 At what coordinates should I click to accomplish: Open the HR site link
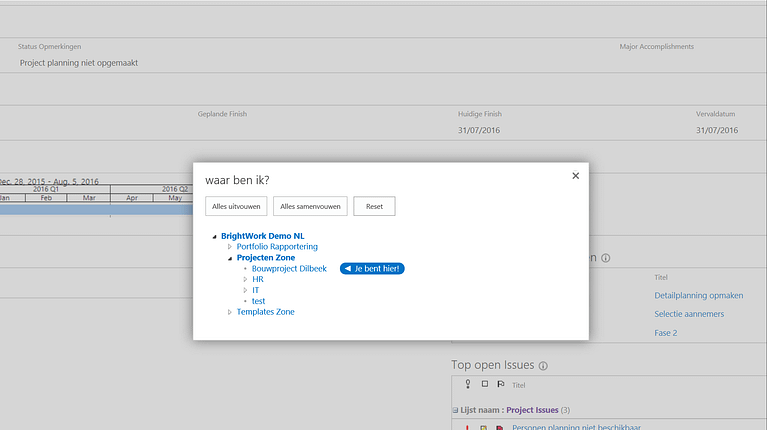pos(258,279)
